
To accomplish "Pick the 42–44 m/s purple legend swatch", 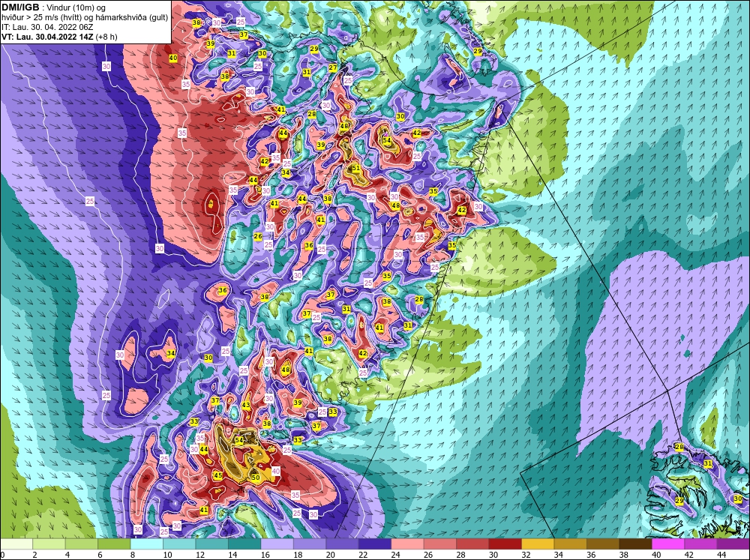I will [700, 544].
